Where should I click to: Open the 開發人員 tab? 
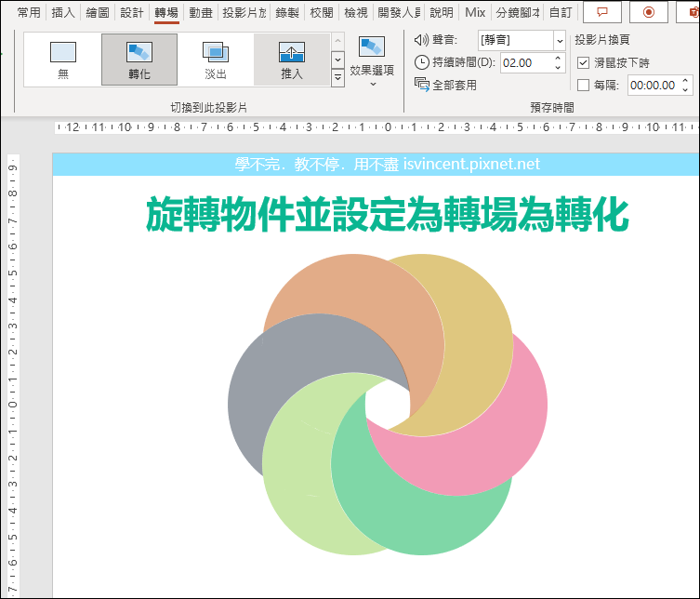point(399,12)
